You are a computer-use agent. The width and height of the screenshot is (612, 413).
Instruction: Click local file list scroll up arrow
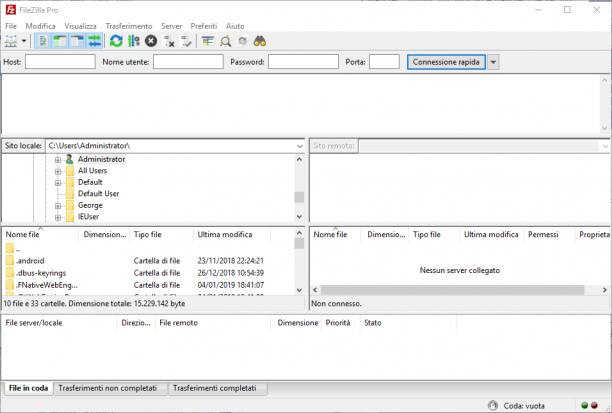[x=299, y=233]
